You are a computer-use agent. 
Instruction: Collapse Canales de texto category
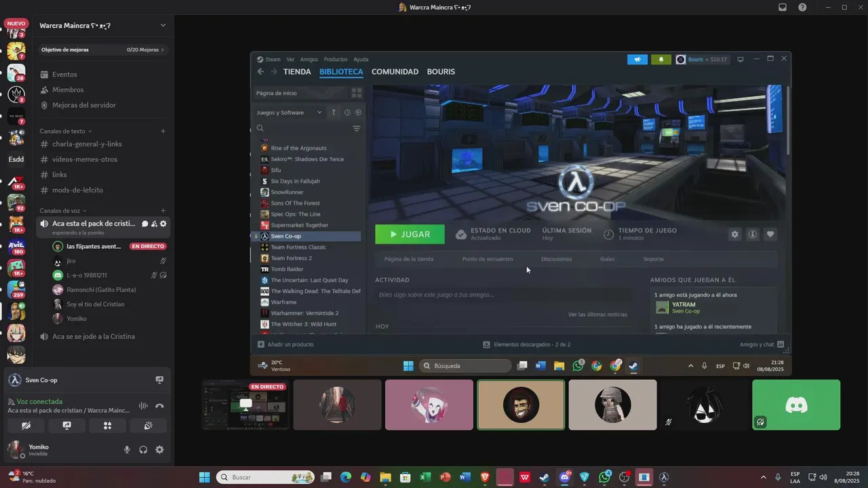pyautogui.click(x=66, y=131)
